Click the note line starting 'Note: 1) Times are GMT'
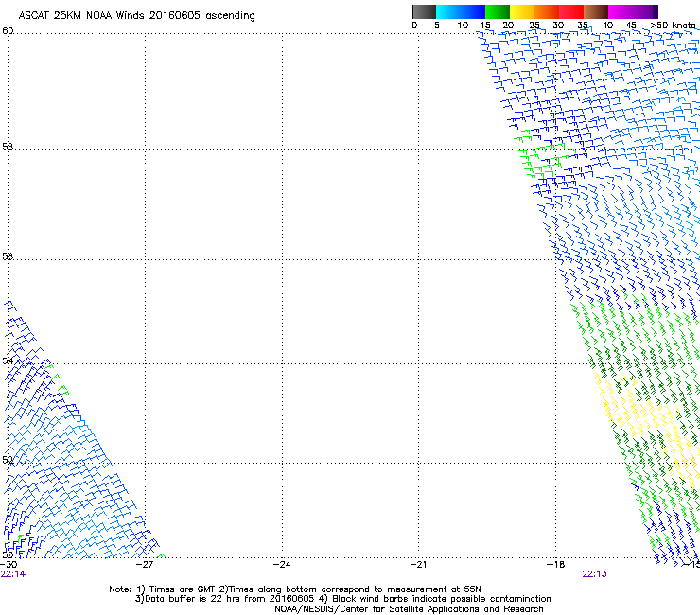The image size is (700, 615). click(294, 589)
